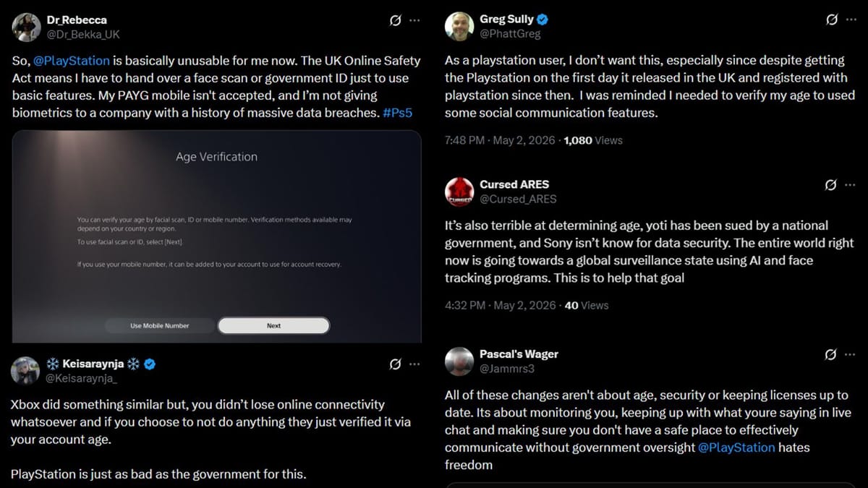
Task: Open more options menu on Dr Rebecca's tweet
Action: [414, 20]
